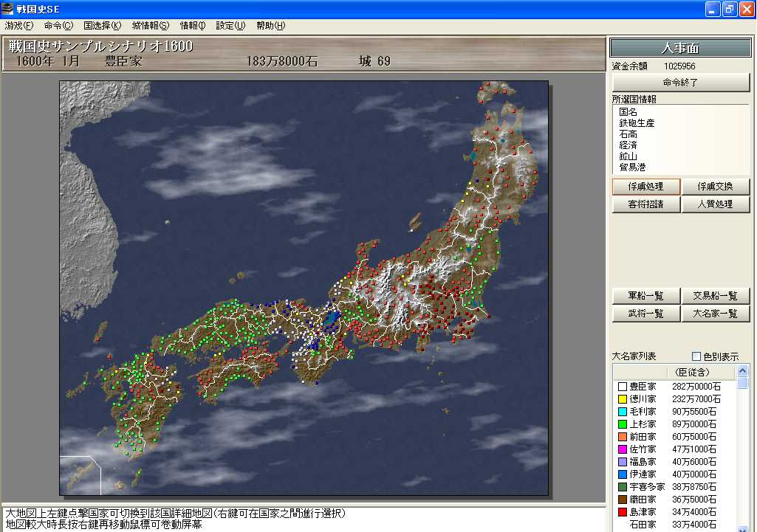Image resolution: width=757 pixels, height=532 pixels.
Task: Open the 情報(I) menu
Action: point(193,26)
